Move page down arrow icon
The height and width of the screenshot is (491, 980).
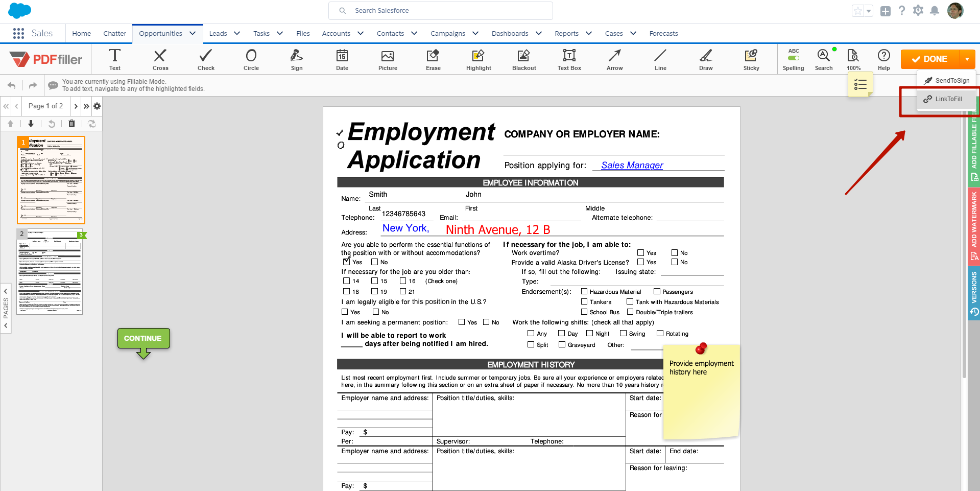click(x=31, y=124)
